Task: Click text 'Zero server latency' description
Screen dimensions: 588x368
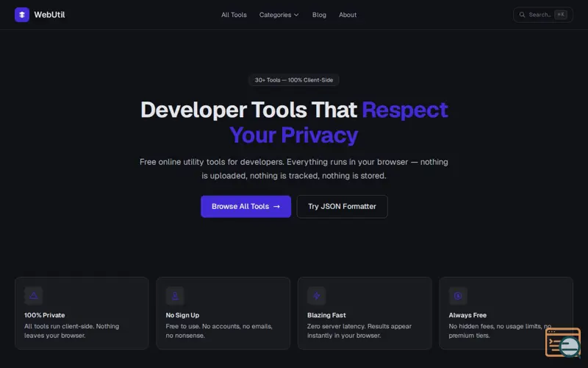Action: coord(359,330)
